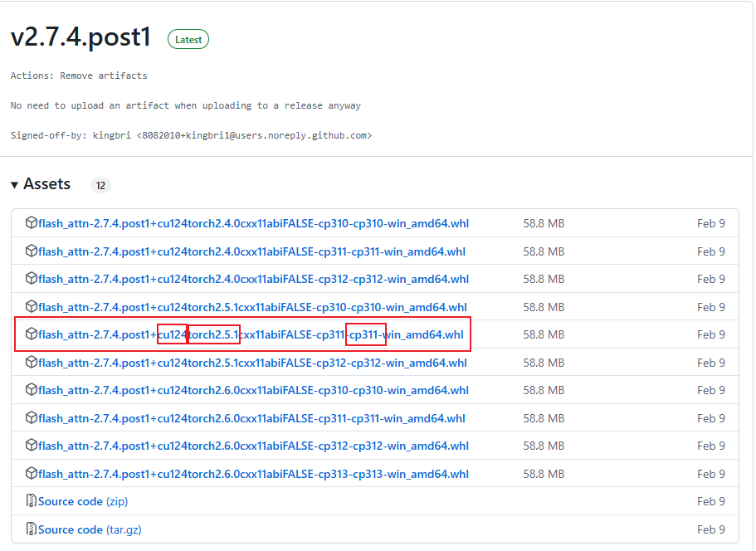Viewport: 756px width, 551px height.
Task: Download torch2.4.0 cp311 win_amd64 wheel
Action: pyautogui.click(x=251, y=251)
